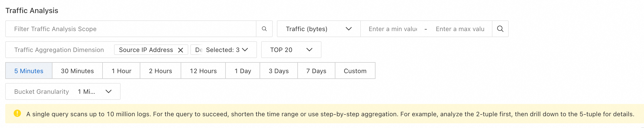Select the 30 Minutes time range
644x128 pixels.
[77, 71]
